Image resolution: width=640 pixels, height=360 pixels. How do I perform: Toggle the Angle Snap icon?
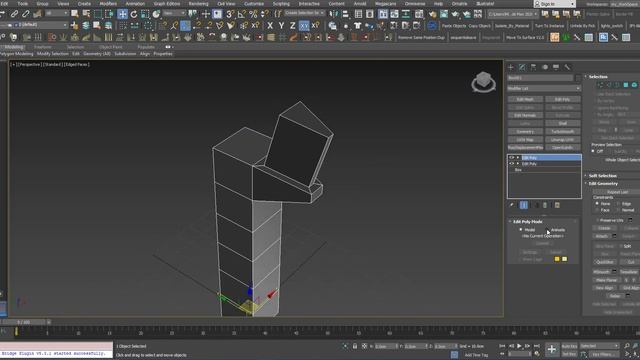click(x=242, y=14)
